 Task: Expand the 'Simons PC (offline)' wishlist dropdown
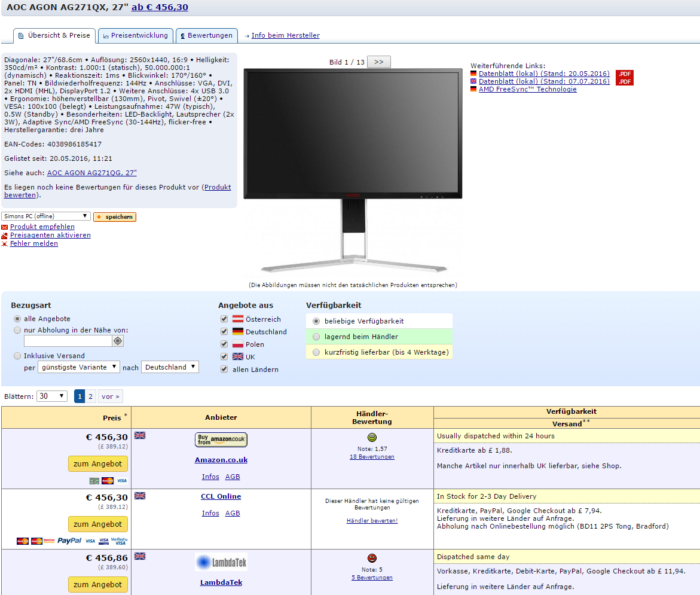click(45, 216)
